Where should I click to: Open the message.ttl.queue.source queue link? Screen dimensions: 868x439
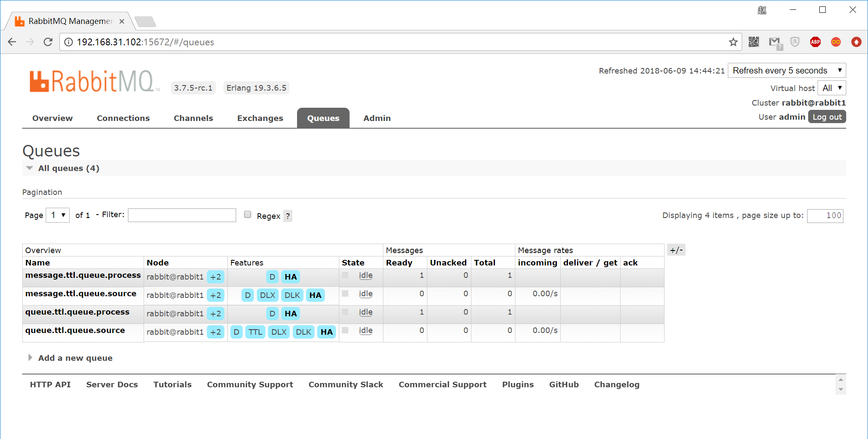pos(81,294)
